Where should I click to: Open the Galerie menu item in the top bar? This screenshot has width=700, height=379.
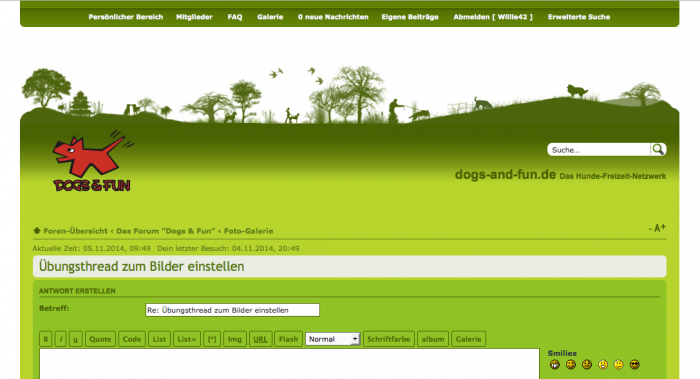270,17
